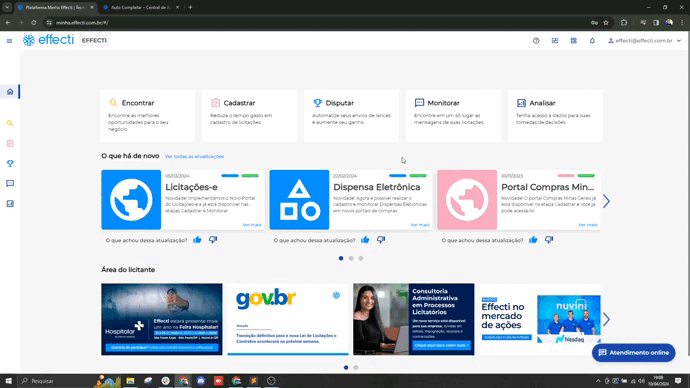Screen dimensions: 690x388
Task: Dislike the Portal Compras Minas update
Action: coord(549,240)
